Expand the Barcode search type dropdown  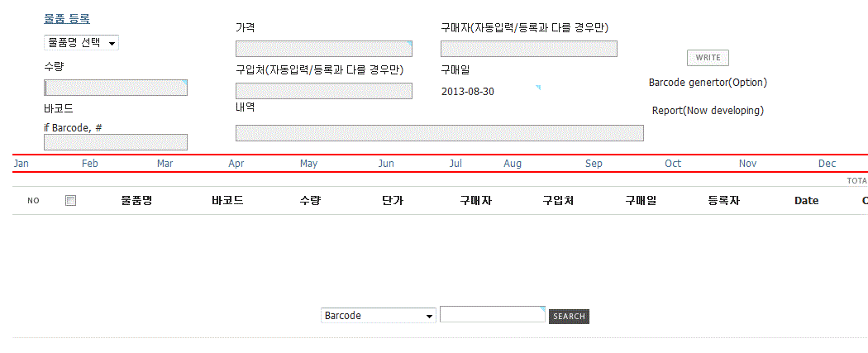[378, 316]
